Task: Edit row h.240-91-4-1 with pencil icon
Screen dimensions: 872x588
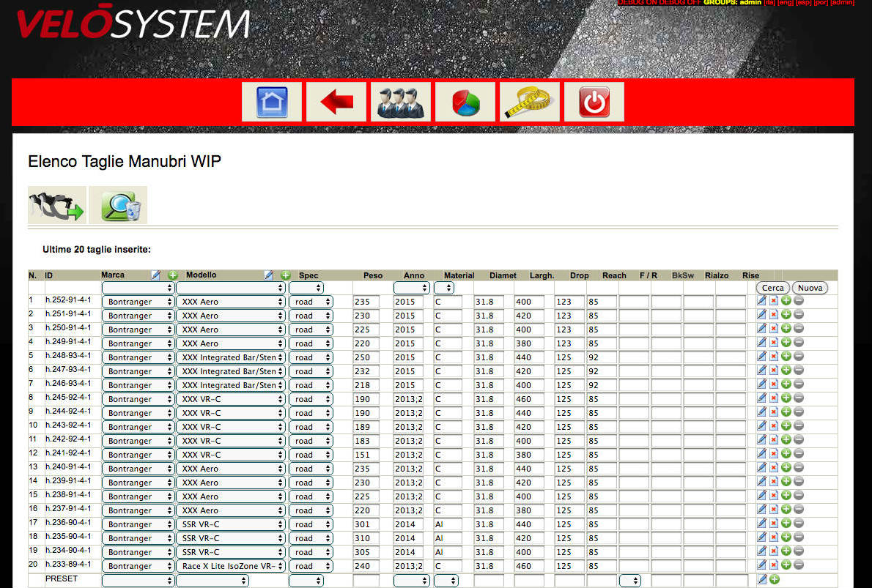Action: [762, 467]
